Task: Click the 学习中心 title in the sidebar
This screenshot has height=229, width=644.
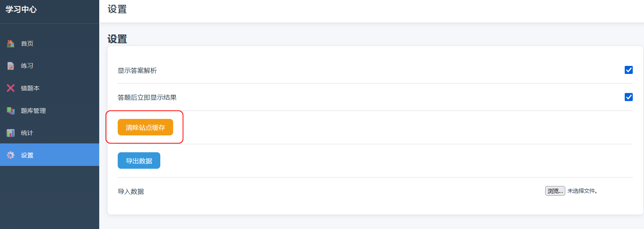Action: 21,9
